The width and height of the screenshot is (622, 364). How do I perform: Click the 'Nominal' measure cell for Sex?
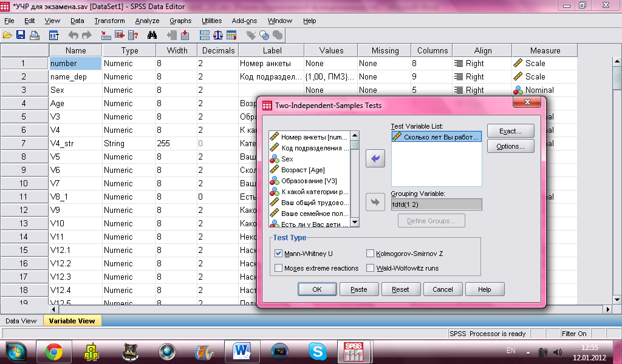coord(544,90)
